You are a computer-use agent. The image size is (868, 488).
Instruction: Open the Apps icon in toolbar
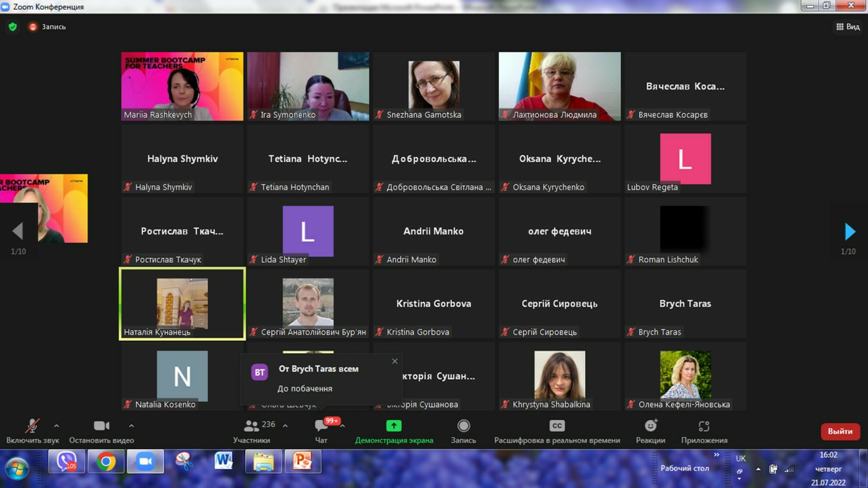704,426
